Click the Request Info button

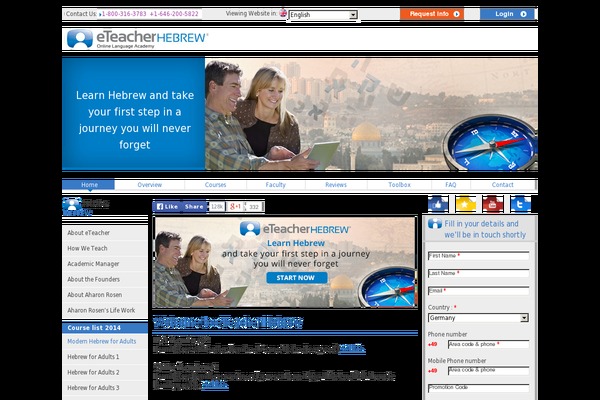tap(432, 14)
